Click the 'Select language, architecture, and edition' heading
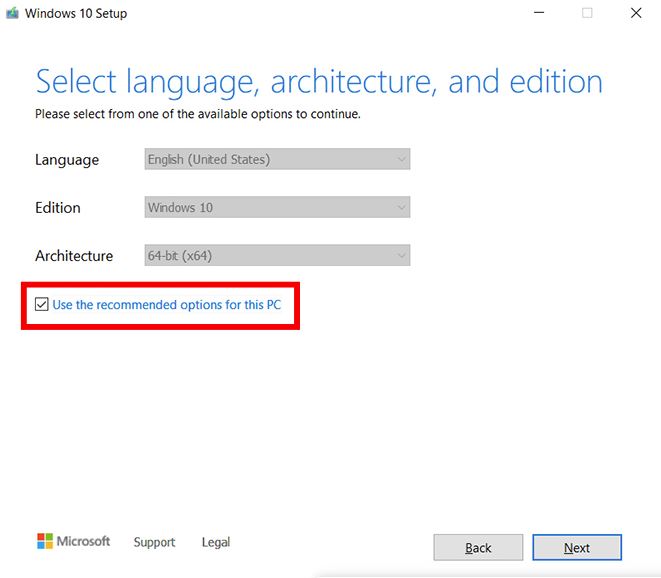Screen dimensions: 661x578 pyautogui.click(x=319, y=82)
